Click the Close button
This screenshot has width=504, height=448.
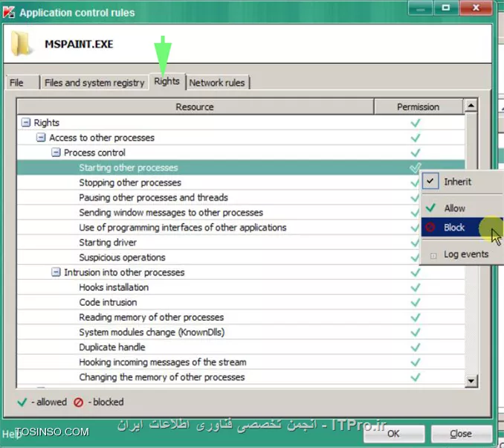point(461,434)
